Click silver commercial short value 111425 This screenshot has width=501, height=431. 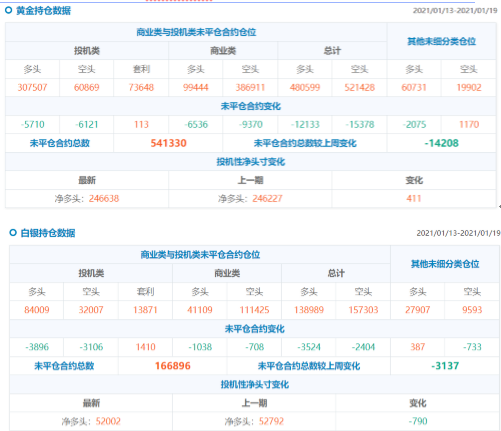(254, 310)
